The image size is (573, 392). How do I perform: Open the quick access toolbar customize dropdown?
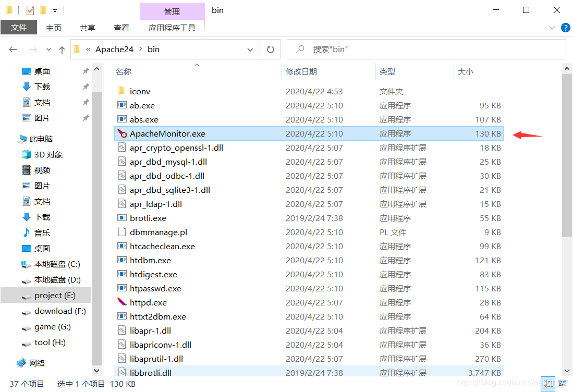(55, 11)
